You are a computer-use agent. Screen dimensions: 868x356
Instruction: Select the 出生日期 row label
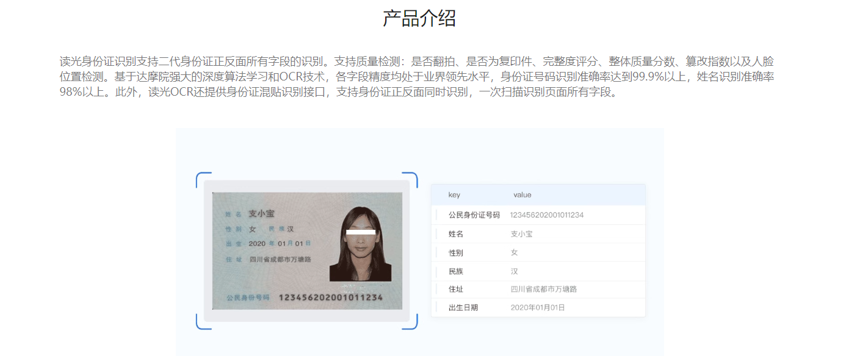tap(463, 308)
